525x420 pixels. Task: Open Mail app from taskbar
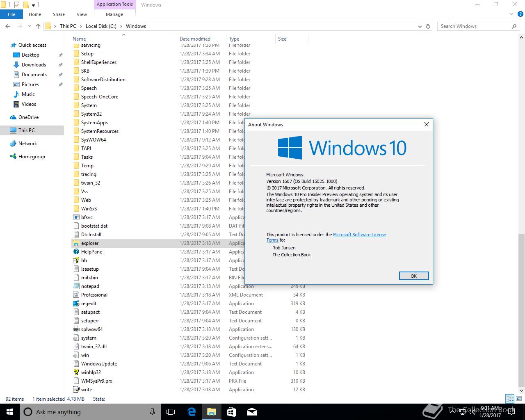(251, 412)
